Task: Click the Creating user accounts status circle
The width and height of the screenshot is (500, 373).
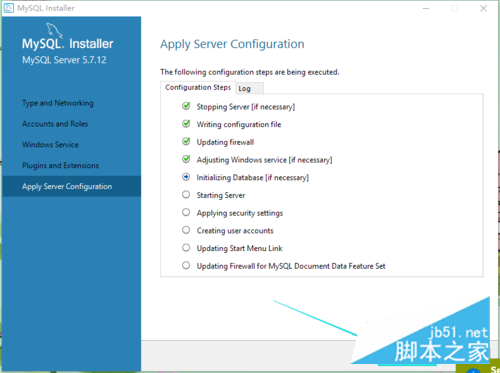Action: click(186, 230)
